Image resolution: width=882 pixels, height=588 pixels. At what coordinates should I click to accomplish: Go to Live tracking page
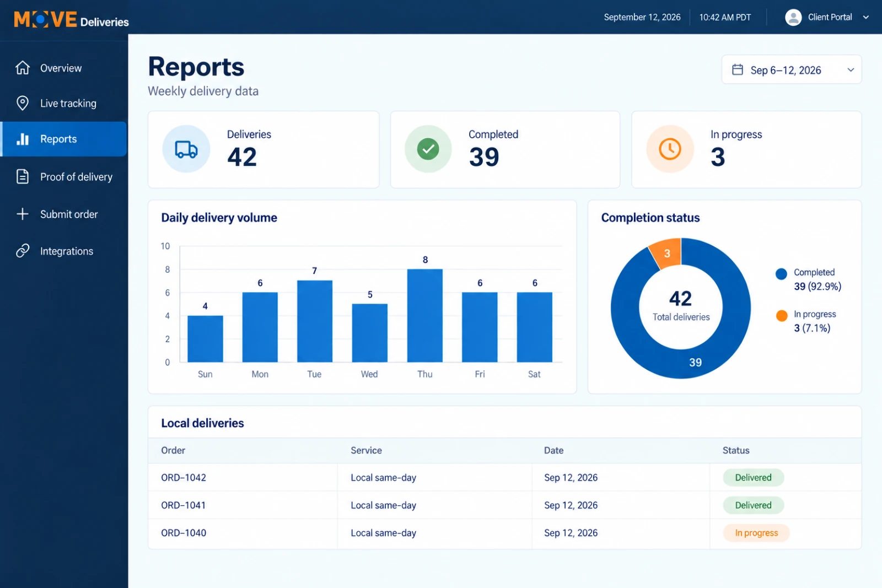(x=64, y=103)
